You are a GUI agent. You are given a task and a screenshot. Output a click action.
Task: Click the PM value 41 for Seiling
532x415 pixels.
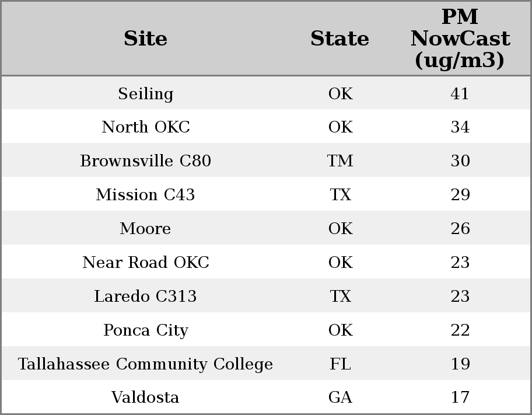pyautogui.click(x=460, y=93)
